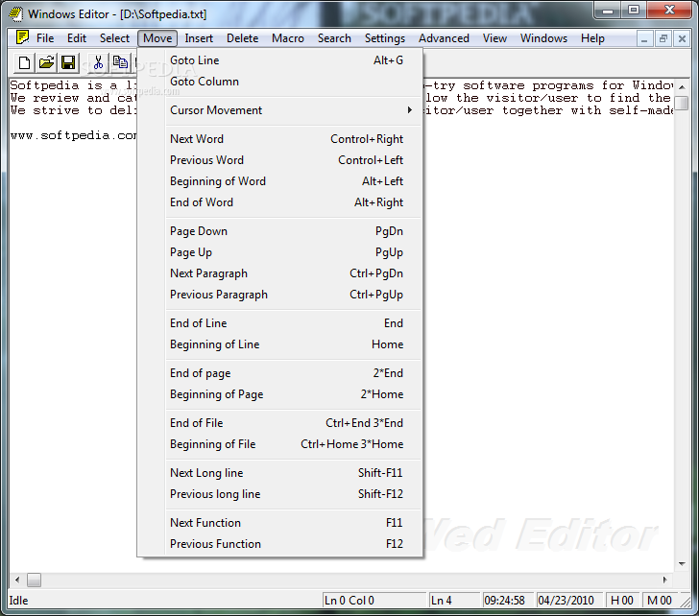Image resolution: width=699 pixels, height=616 pixels.
Task: Click the New file toolbar icon
Action: pos(25,62)
